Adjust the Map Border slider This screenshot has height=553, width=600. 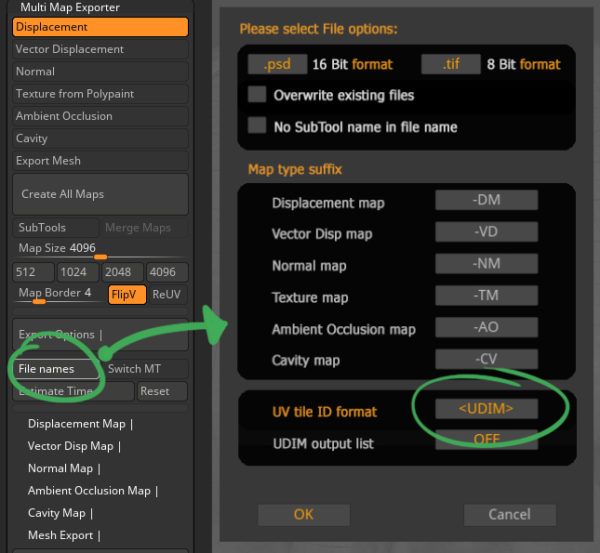pyautogui.click(x=59, y=295)
